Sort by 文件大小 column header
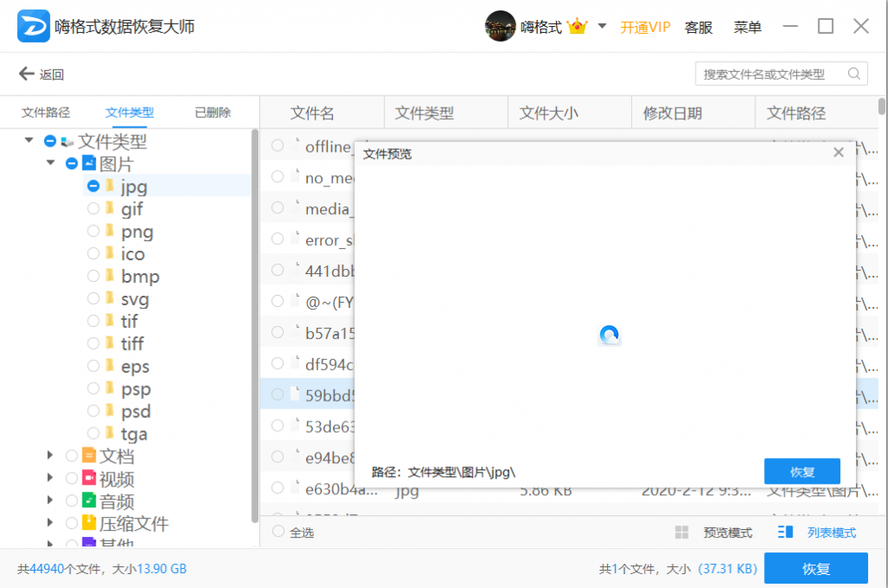The height and width of the screenshot is (588, 888). pos(570,113)
